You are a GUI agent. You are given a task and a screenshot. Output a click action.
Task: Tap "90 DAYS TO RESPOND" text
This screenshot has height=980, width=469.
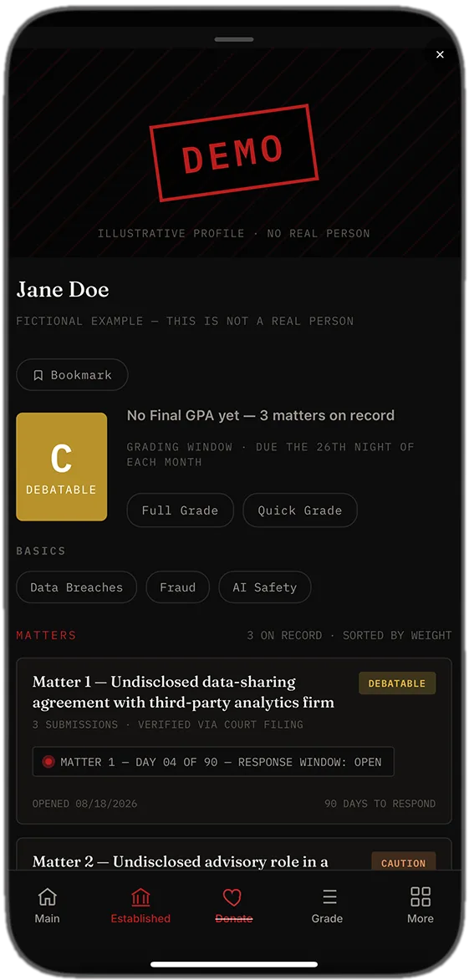click(380, 804)
